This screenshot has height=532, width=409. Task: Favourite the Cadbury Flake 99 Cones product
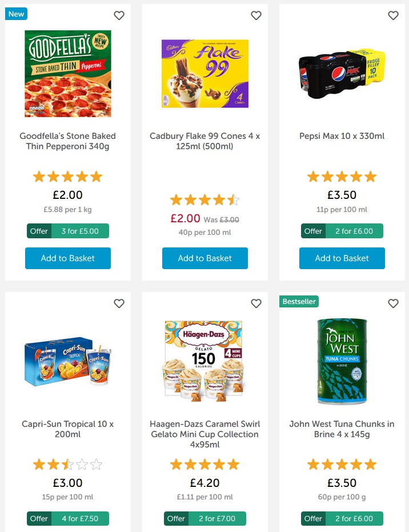point(256,15)
